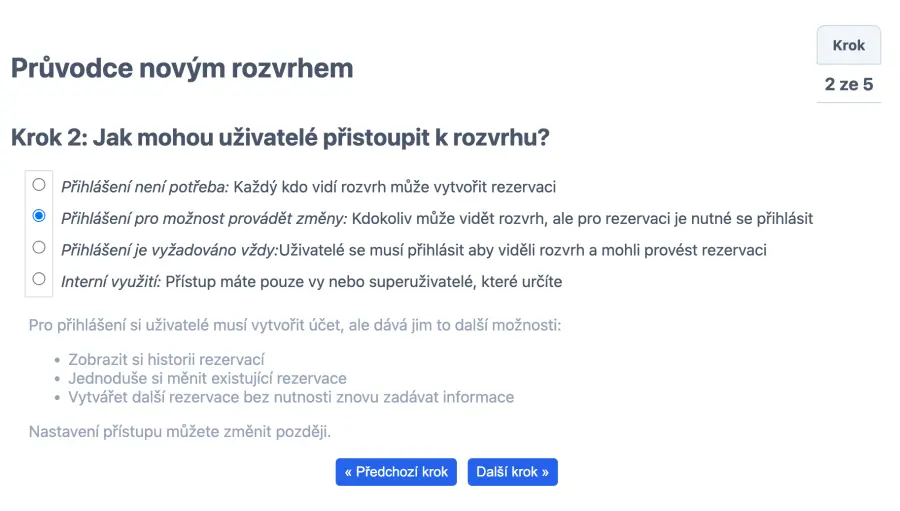The image size is (900, 511).
Task: Click 'Každý kdo vidí rozvrh může vytvořit rezervaci' description
Action: pyautogui.click(x=395, y=187)
